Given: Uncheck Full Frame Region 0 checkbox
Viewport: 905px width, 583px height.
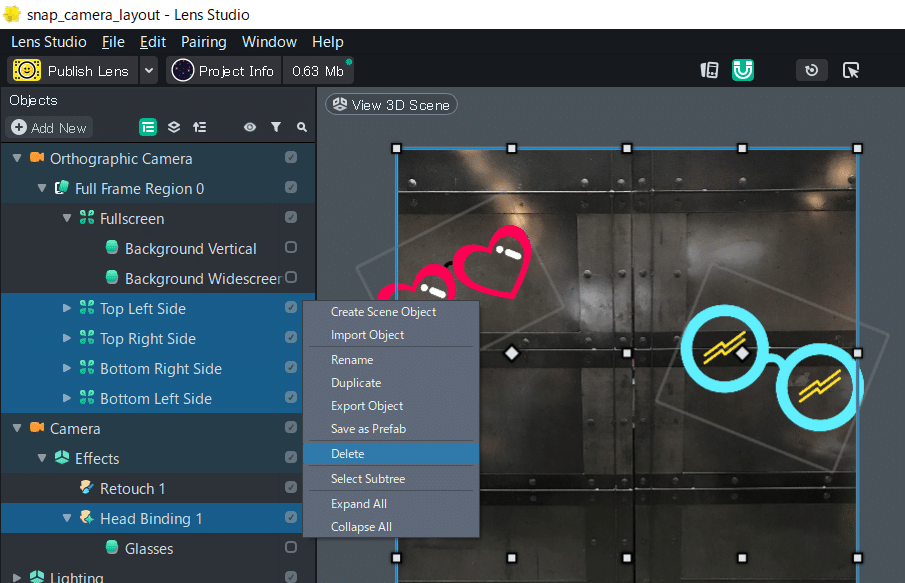Looking at the screenshot, I should (x=291, y=188).
